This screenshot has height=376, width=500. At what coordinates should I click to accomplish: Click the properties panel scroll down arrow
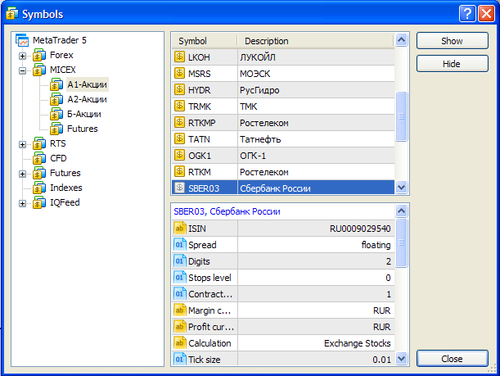(401, 359)
